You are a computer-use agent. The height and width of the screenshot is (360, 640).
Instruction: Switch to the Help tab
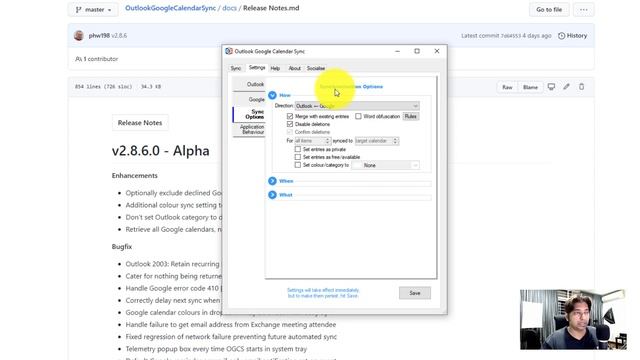(275, 69)
